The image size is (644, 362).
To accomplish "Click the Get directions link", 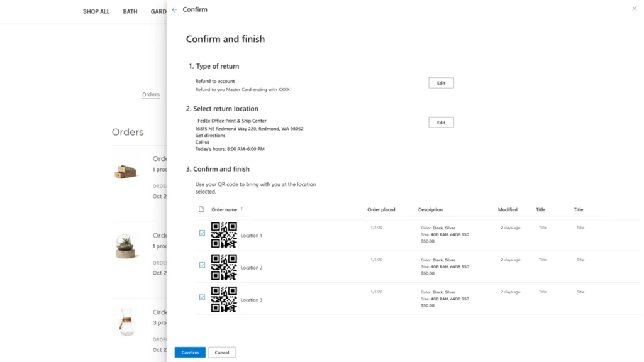I will tap(209, 134).
